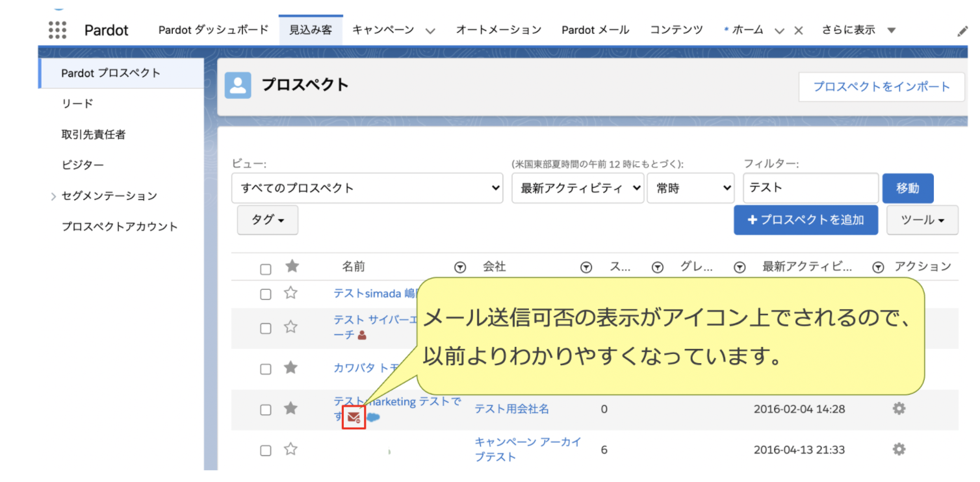The height and width of the screenshot is (482, 980).
Task: Sort by the 名前 column header
Action: click(354, 266)
